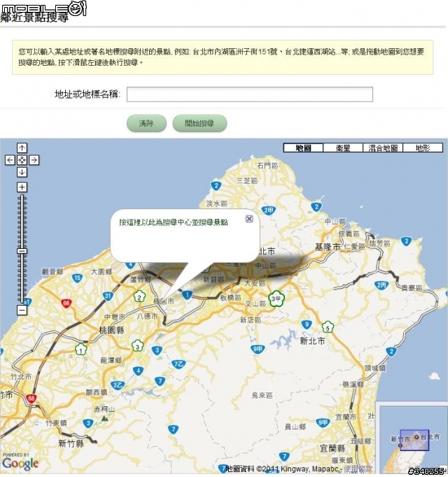Viewport: 448px width, 477px height.
Task: Click the 新店區 label on map
Action: tap(251, 320)
